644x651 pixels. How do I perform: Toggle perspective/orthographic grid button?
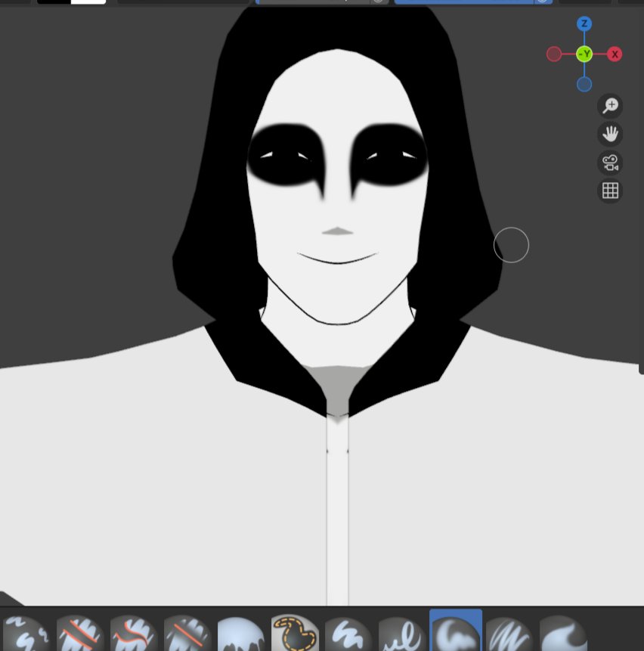pos(610,191)
